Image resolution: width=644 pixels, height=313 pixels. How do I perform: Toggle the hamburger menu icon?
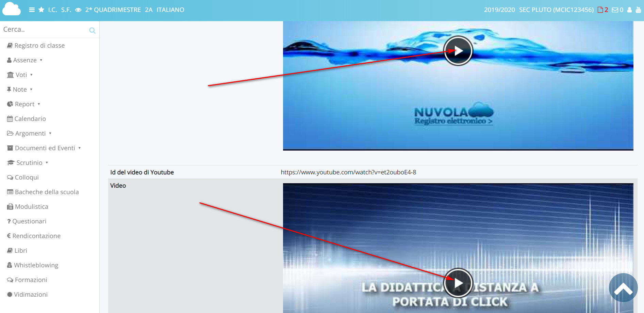coord(32,10)
